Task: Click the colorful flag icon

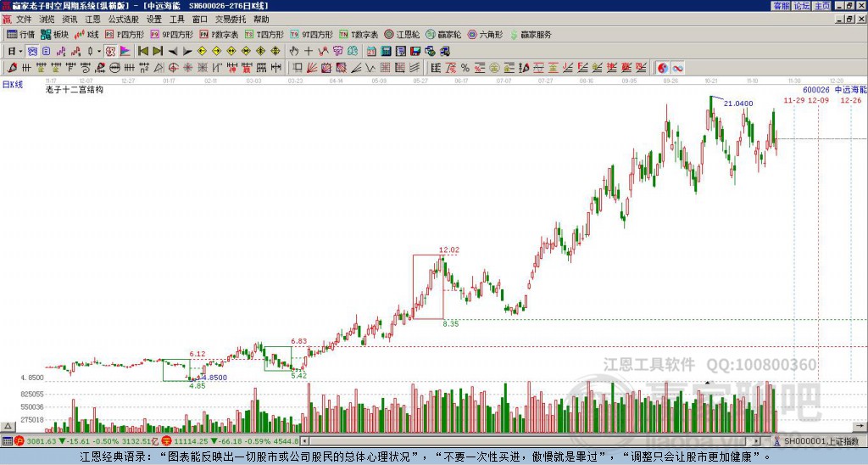Action: tap(125, 52)
